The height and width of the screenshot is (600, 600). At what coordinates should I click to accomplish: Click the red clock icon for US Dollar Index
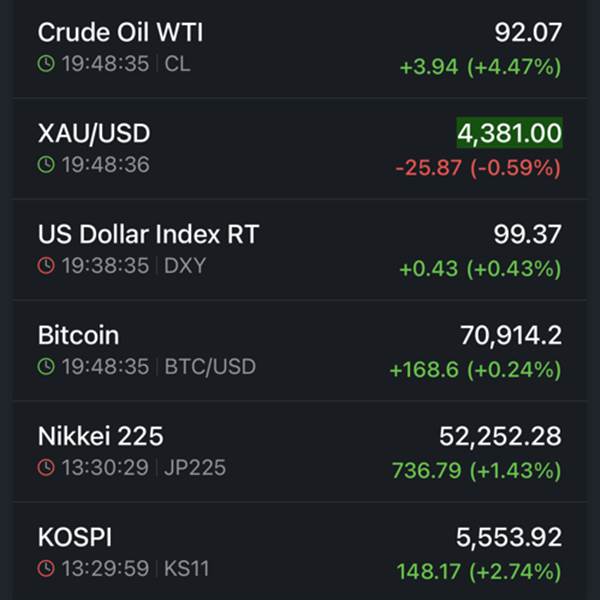pyautogui.click(x=46, y=266)
